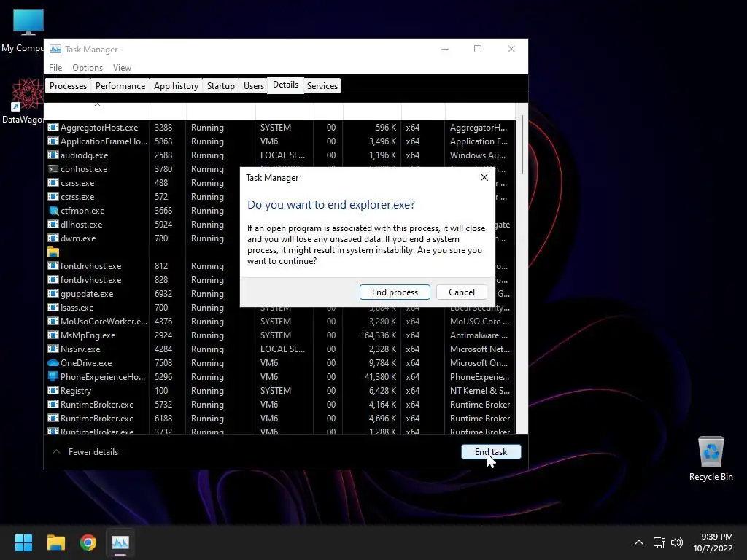Click the OneDrive.exe cloud icon
This screenshot has width=747, height=560.
click(x=53, y=363)
